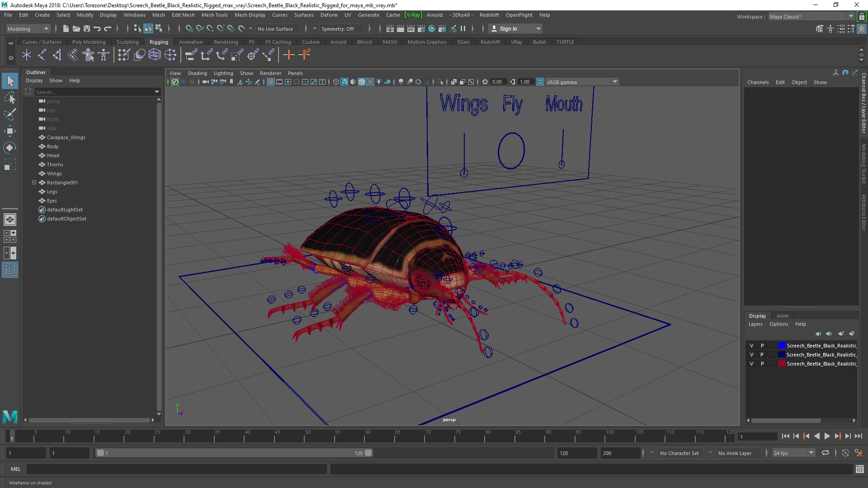868x488 pixels.
Task: Click the MEL command language button
Action: click(15, 469)
